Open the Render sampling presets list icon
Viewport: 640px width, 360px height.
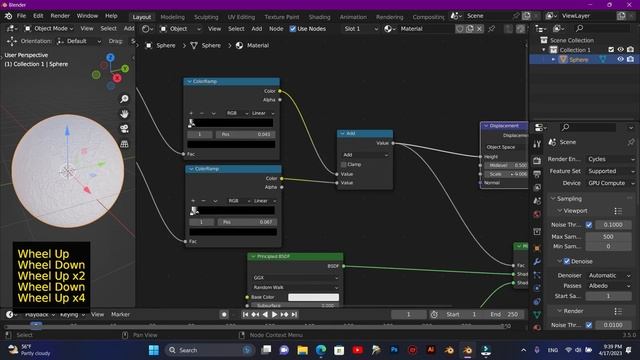[x=618, y=311]
